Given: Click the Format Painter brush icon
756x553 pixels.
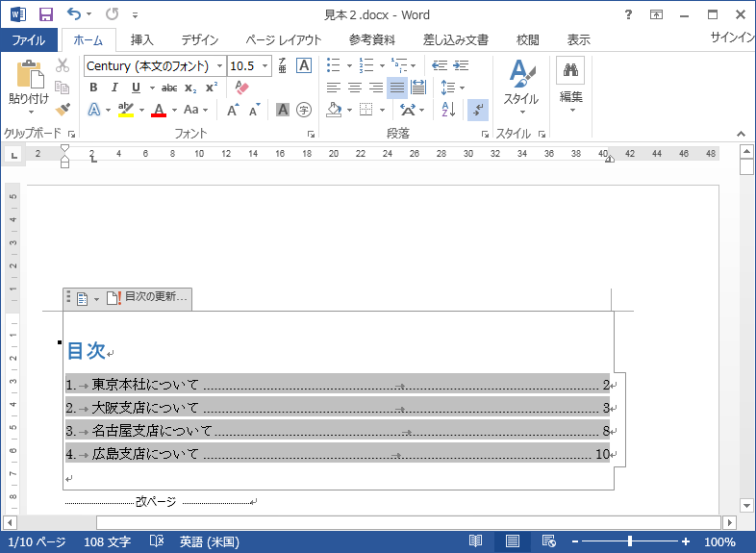Looking at the screenshot, I should click(63, 110).
